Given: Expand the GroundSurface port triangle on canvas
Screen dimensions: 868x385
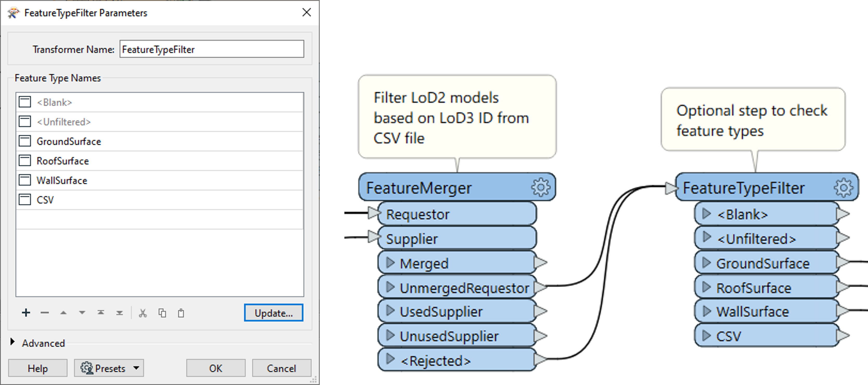Looking at the screenshot, I should coord(706,262).
